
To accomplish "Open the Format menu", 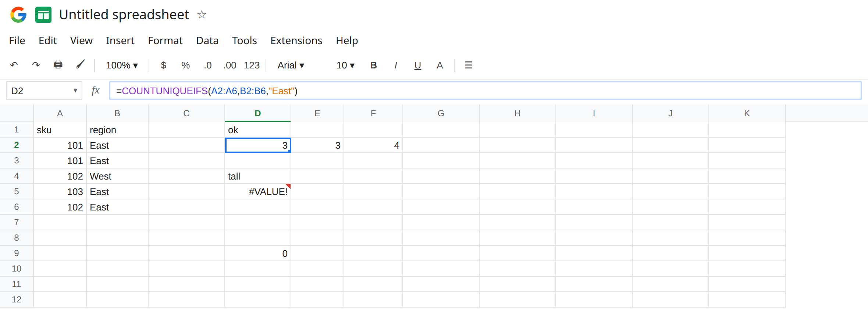I will click(x=165, y=40).
